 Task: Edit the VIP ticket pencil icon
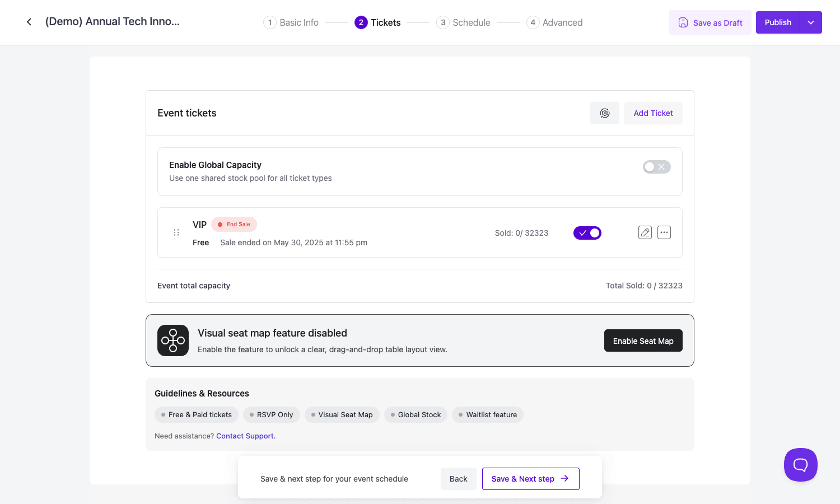(x=645, y=232)
